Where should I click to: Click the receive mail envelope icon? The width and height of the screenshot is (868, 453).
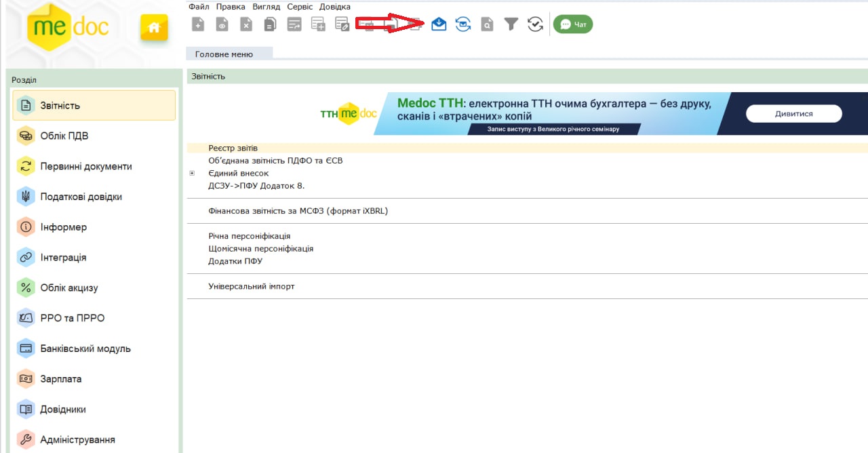click(x=439, y=24)
